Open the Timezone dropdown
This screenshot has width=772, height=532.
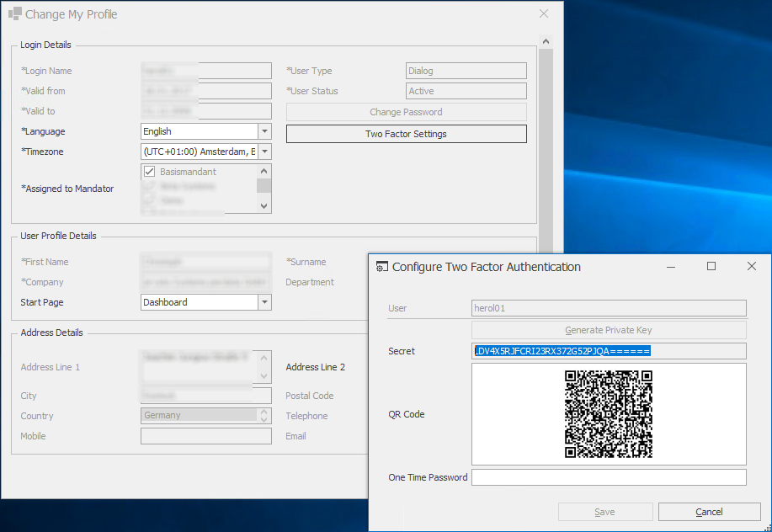[x=265, y=152]
